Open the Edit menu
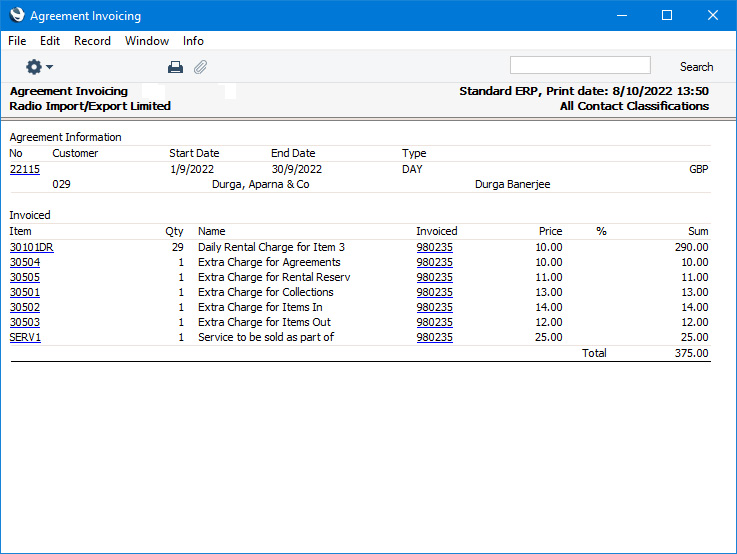 click(50, 41)
